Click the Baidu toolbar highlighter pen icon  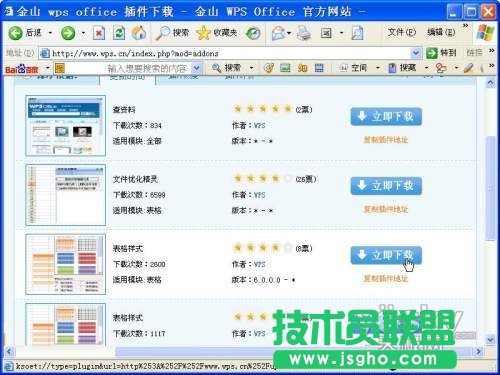pyautogui.click(x=469, y=68)
